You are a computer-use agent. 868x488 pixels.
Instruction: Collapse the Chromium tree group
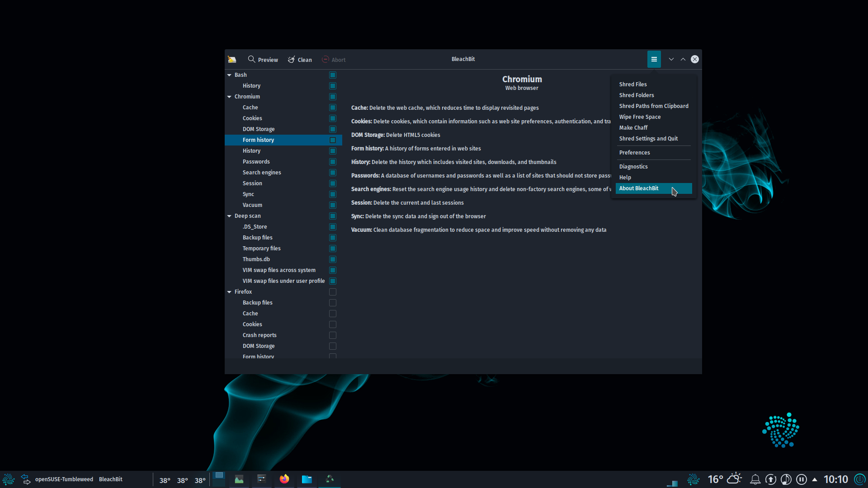[x=229, y=97]
